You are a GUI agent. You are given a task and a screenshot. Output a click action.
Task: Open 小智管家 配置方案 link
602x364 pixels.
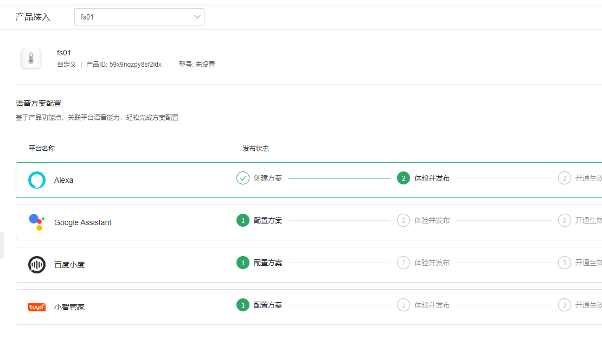(268, 305)
